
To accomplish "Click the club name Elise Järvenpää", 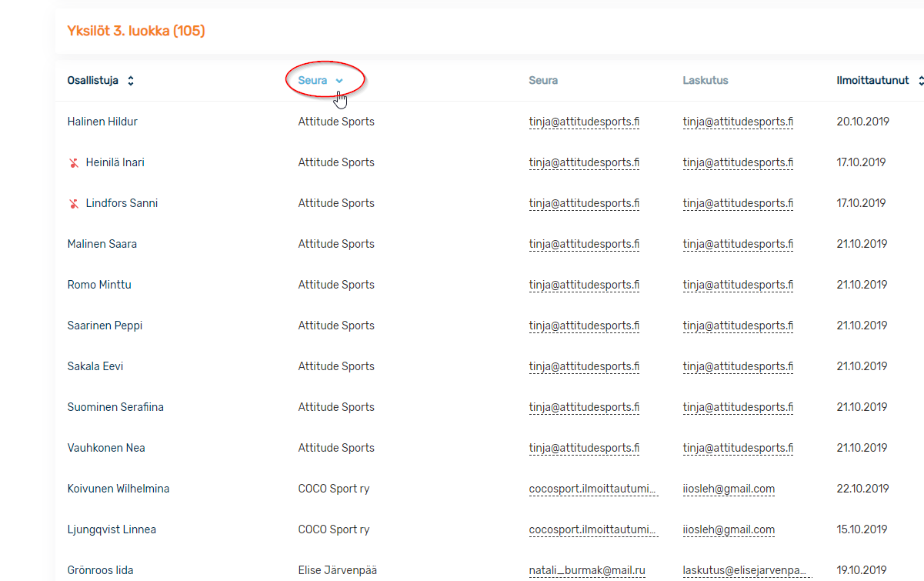I will [x=338, y=570].
